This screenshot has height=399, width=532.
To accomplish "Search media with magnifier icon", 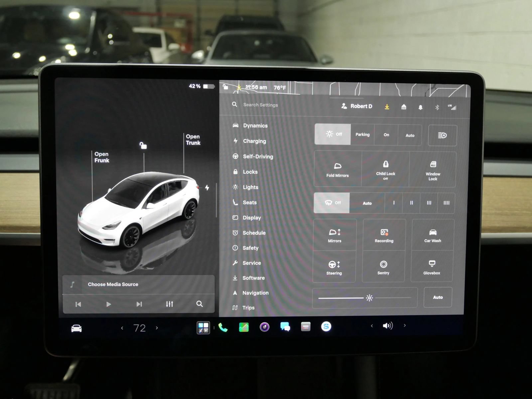I will tap(199, 304).
